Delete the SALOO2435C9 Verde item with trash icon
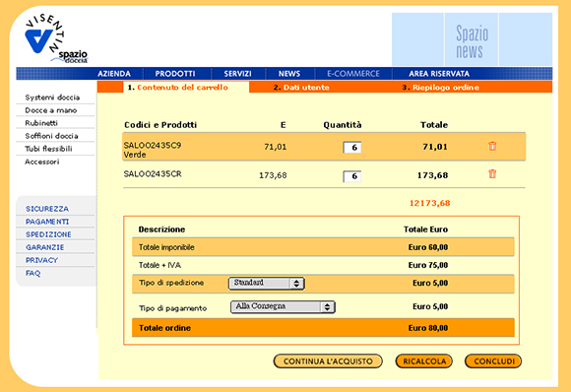 (x=492, y=146)
